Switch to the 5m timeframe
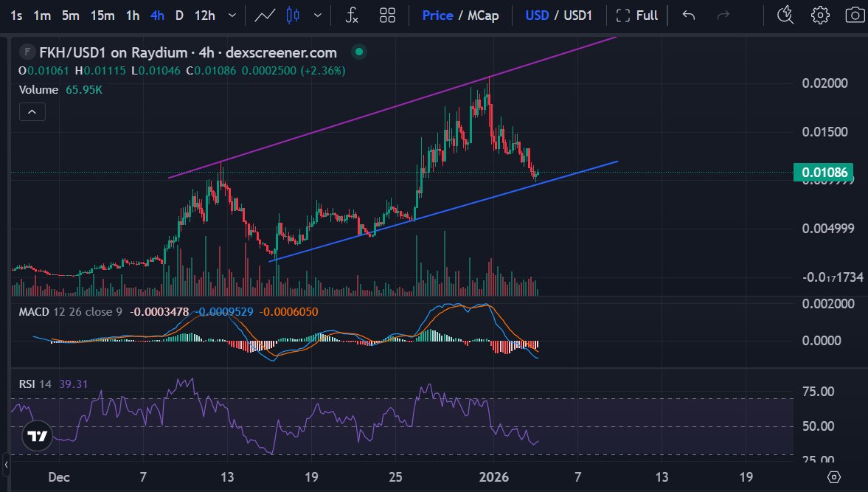Viewport: 868px width, 492px height. click(x=70, y=15)
